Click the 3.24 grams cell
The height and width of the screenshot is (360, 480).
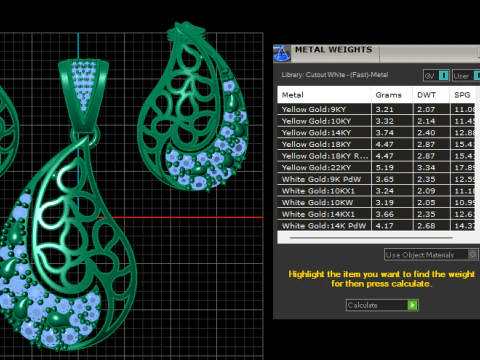coord(392,191)
